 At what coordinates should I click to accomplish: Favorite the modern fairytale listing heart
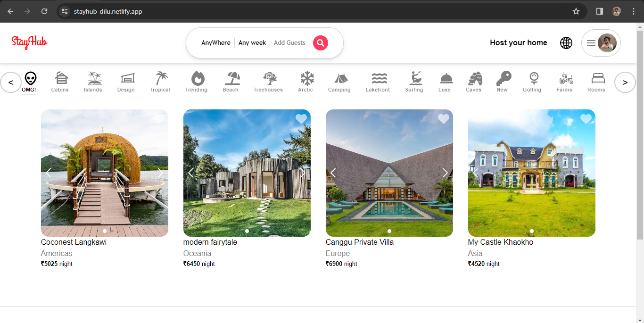tap(301, 119)
